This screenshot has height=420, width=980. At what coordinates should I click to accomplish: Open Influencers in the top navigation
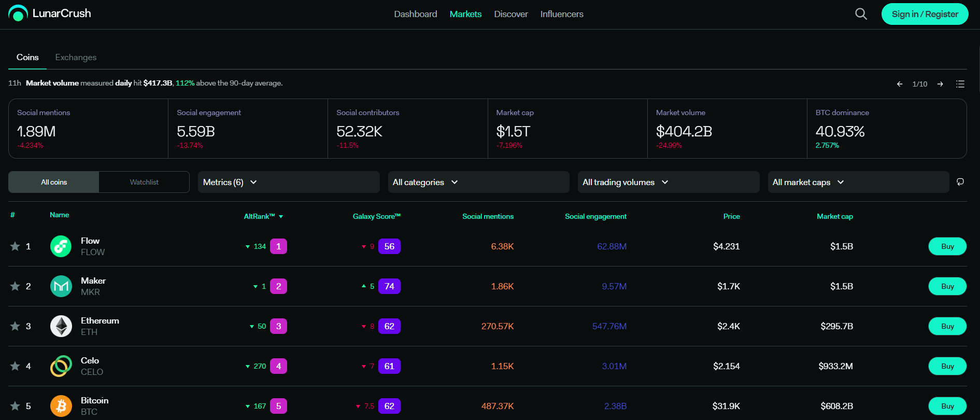(x=562, y=14)
